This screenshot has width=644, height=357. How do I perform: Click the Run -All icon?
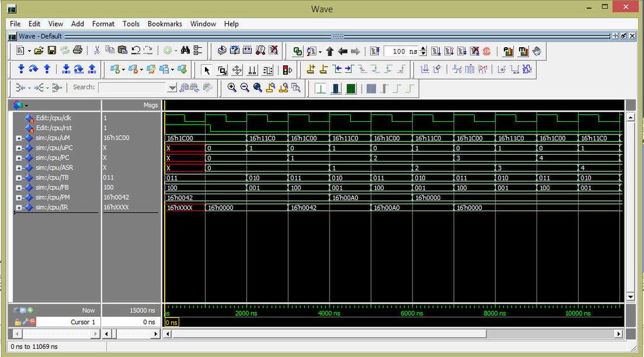tap(462, 52)
